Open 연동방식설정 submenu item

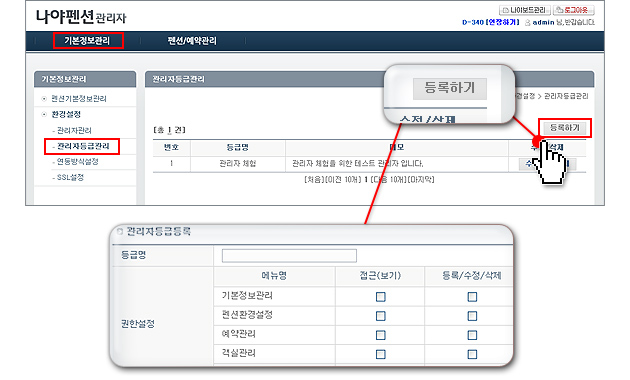77,161
